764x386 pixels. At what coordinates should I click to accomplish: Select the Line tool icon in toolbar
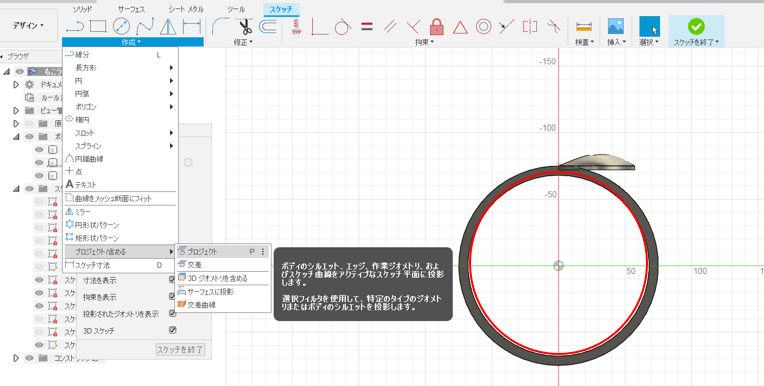(x=75, y=26)
